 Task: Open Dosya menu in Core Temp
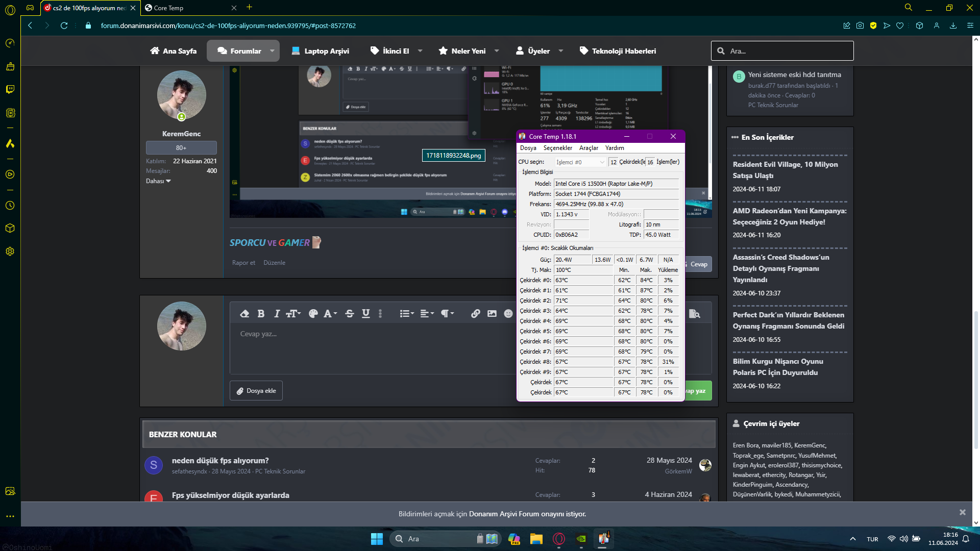pyautogui.click(x=528, y=148)
